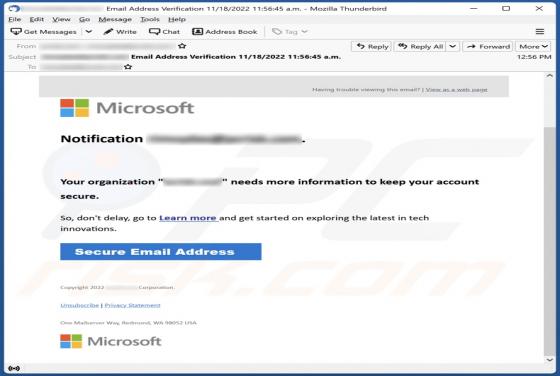Open the Tools menu
The image size is (560, 376).
(x=150, y=19)
